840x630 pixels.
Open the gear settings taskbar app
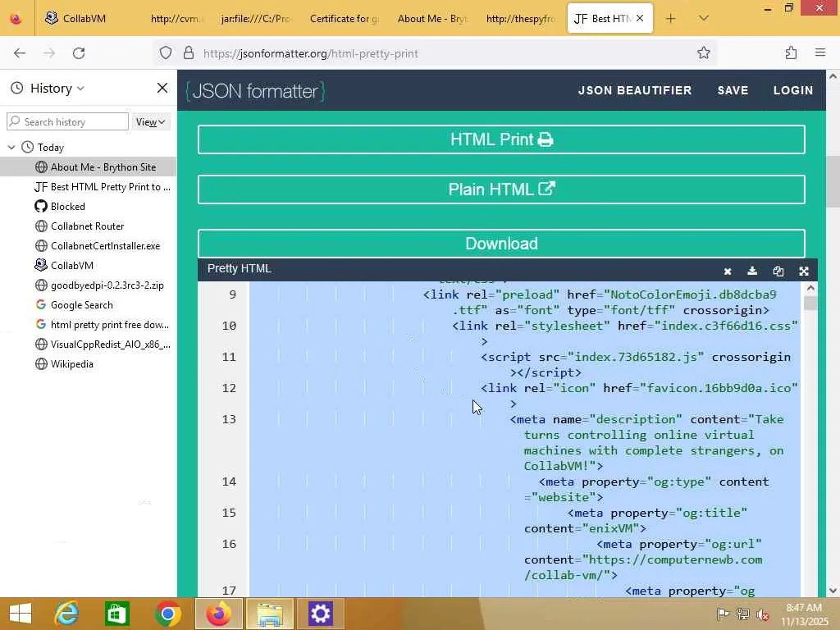click(321, 614)
